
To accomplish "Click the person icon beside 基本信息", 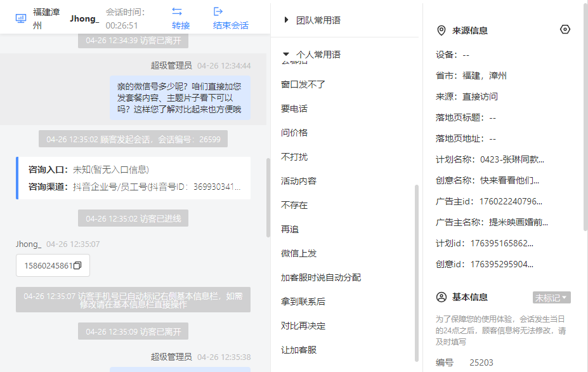I will [441, 297].
